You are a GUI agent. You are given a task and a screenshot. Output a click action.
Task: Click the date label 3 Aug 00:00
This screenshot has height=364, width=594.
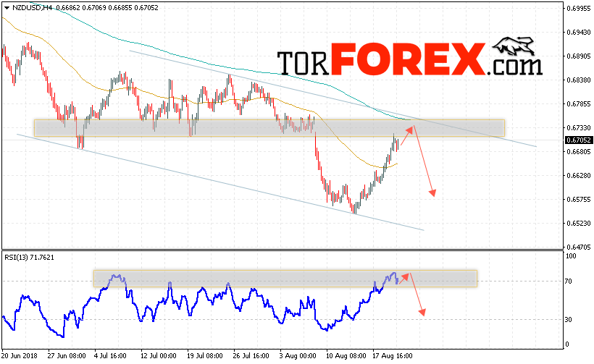(298, 355)
